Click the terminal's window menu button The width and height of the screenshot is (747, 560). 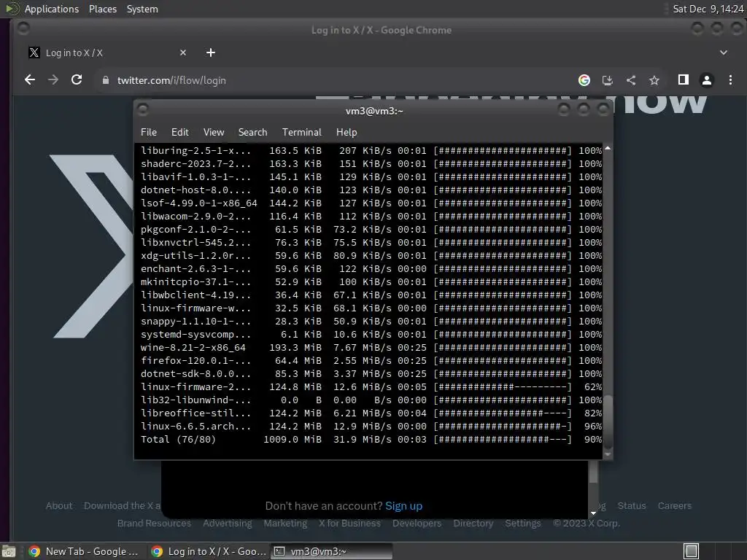142,110
